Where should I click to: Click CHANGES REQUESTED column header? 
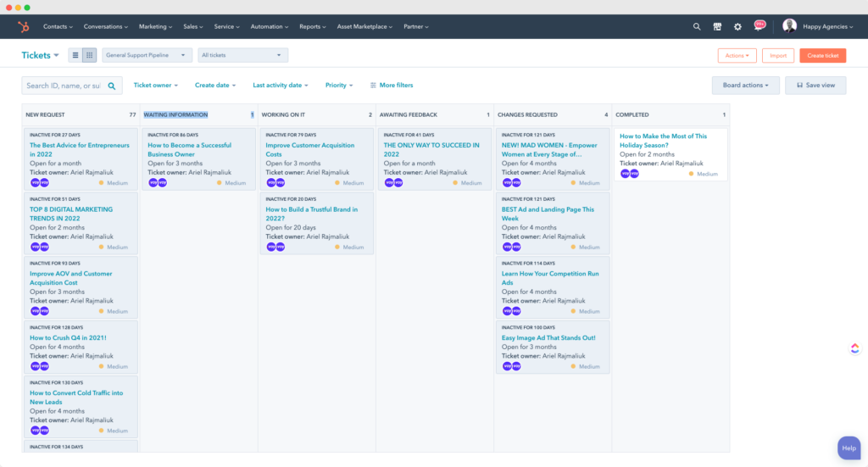point(527,114)
